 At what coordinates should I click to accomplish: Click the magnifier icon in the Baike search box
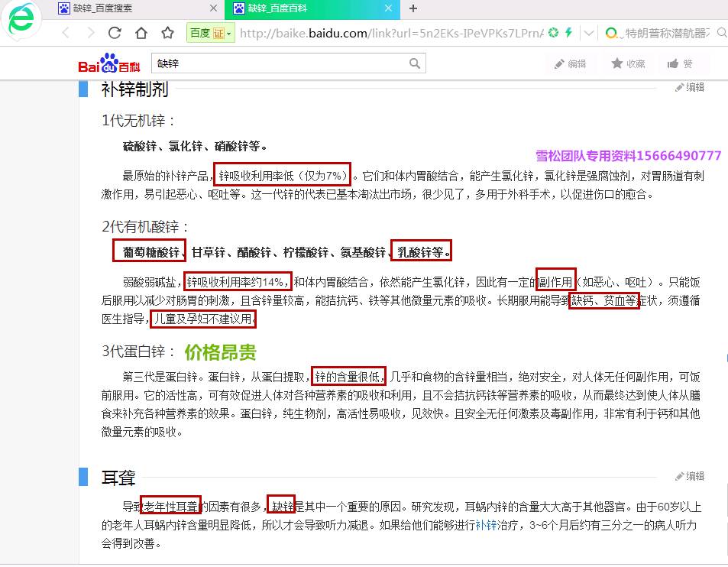(413, 63)
